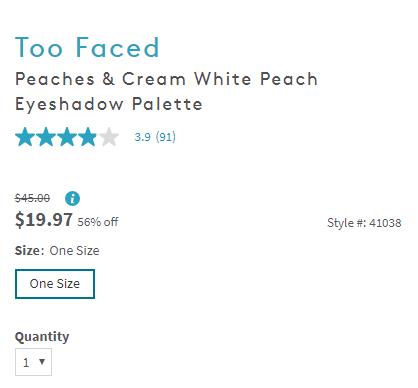Click the third blue rating star

coord(67,137)
